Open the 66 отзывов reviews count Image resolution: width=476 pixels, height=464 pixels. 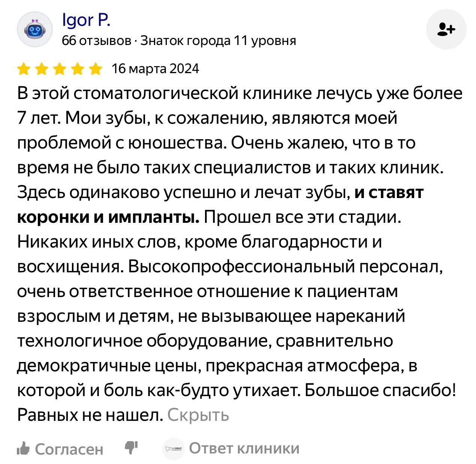[x=97, y=41]
